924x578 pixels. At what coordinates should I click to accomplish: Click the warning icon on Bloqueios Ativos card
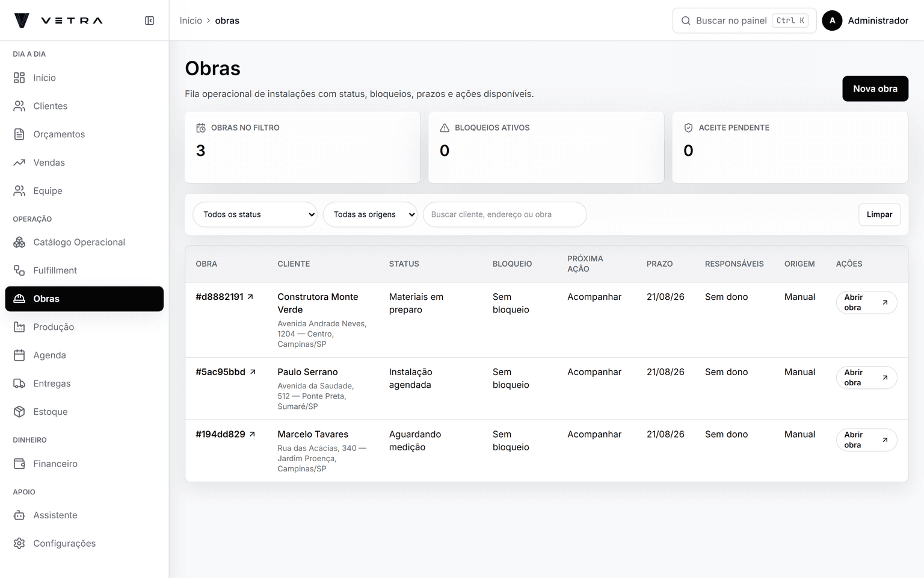[445, 128]
